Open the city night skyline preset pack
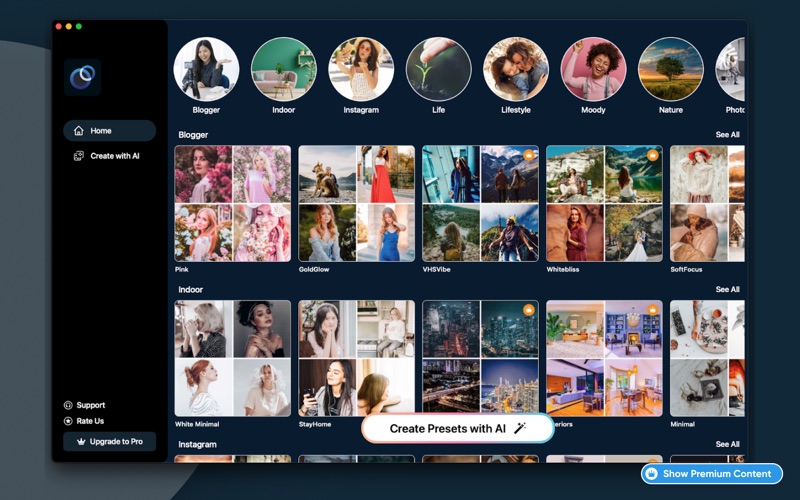800x500 pixels. coord(481,358)
